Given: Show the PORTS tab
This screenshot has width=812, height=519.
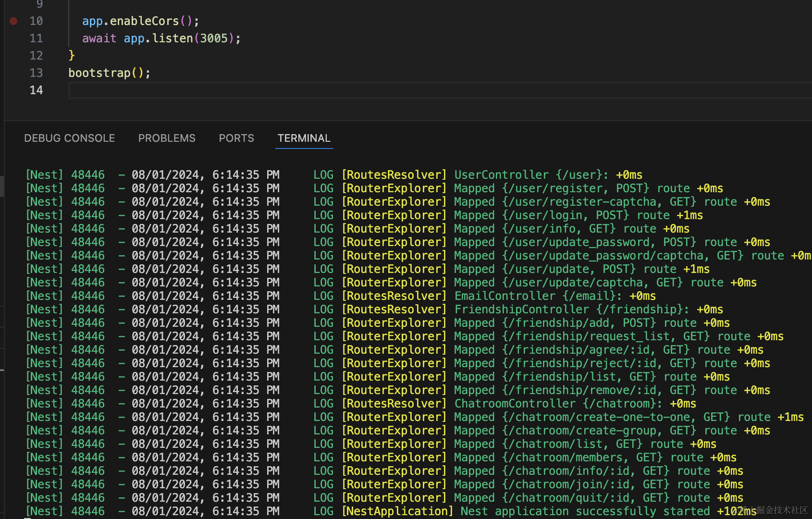Looking at the screenshot, I should (236, 138).
